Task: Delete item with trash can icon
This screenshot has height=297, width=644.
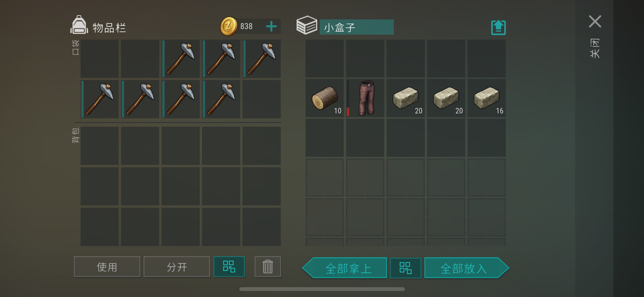Action: (x=268, y=267)
